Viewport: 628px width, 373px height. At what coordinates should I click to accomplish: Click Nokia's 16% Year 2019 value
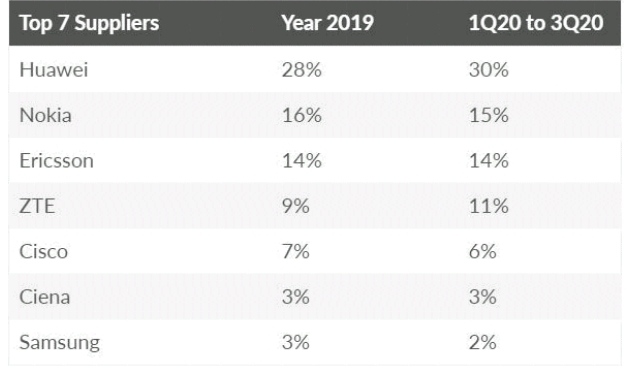click(302, 115)
